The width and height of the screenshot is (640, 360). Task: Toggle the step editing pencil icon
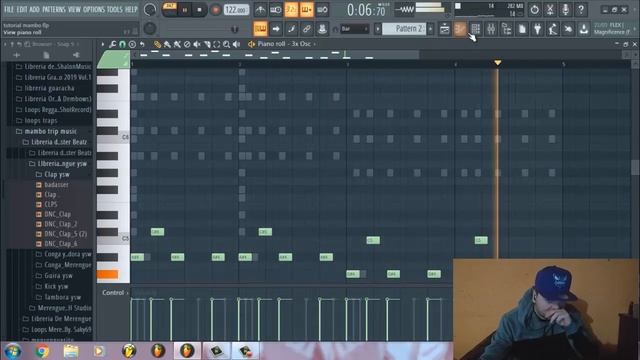coord(291,29)
